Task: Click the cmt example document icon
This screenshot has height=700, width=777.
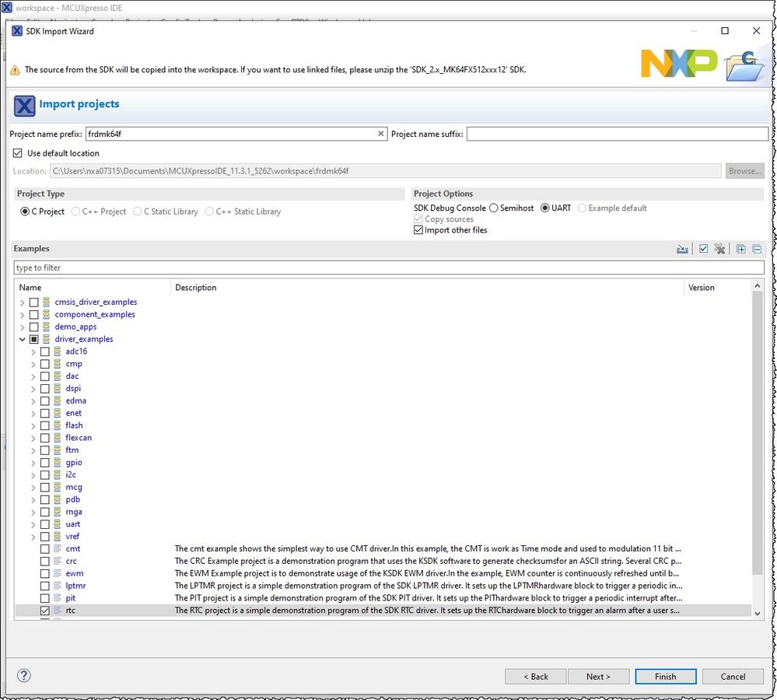Action: click(57, 548)
